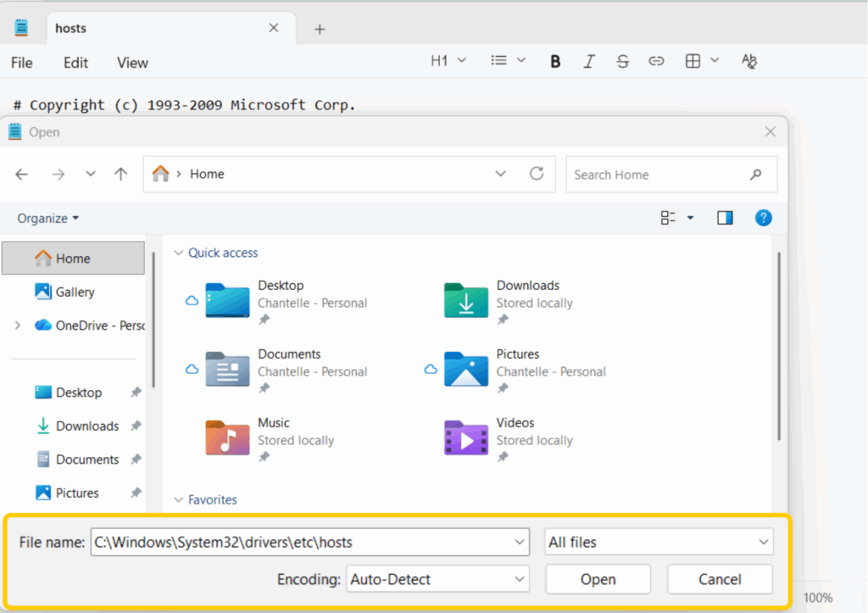Viewport: 868px width, 613px height.
Task: Expand the table options dropdown arrow
Action: tap(715, 60)
